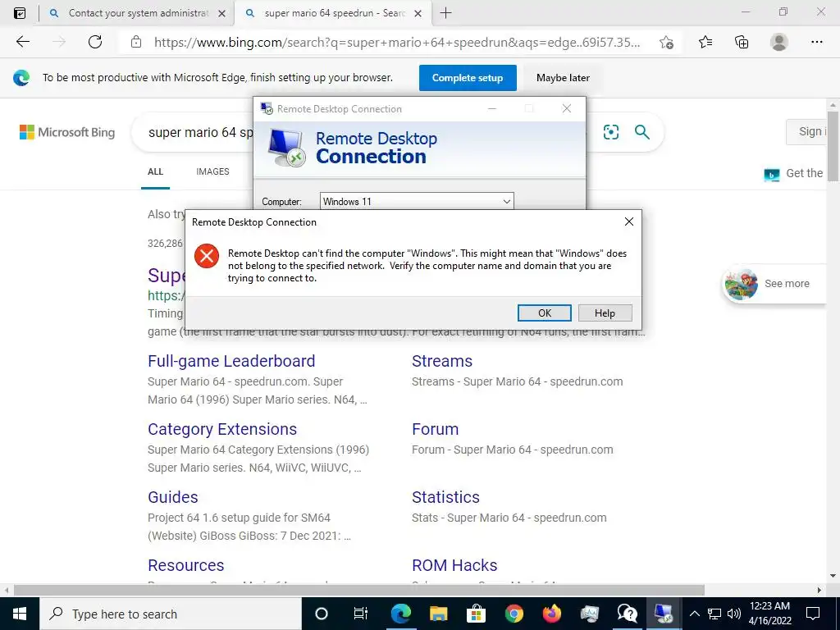Expand the Computer combo box dropdown
Image resolution: width=840 pixels, height=630 pixels.
point(506,202)
